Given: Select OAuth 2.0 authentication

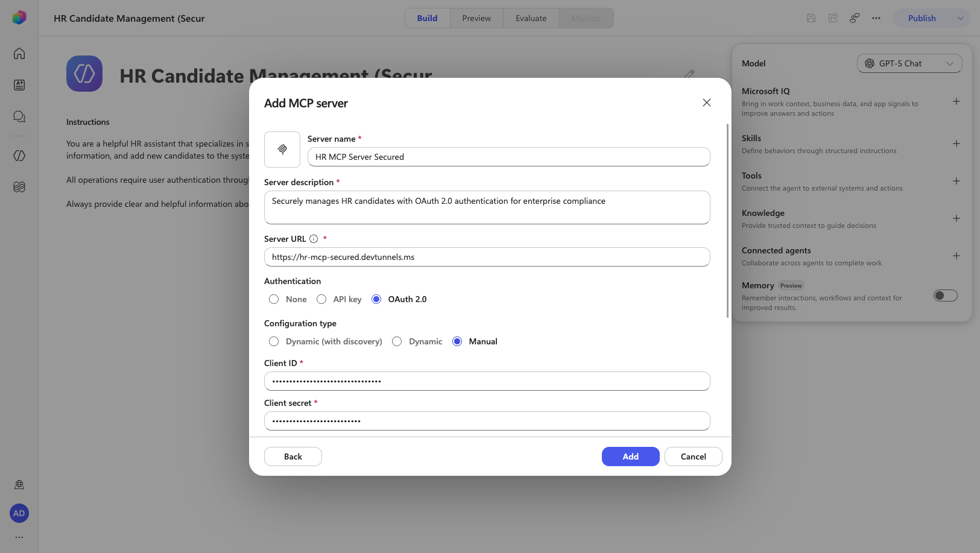Looking at the screenshot, I should 376,299.
